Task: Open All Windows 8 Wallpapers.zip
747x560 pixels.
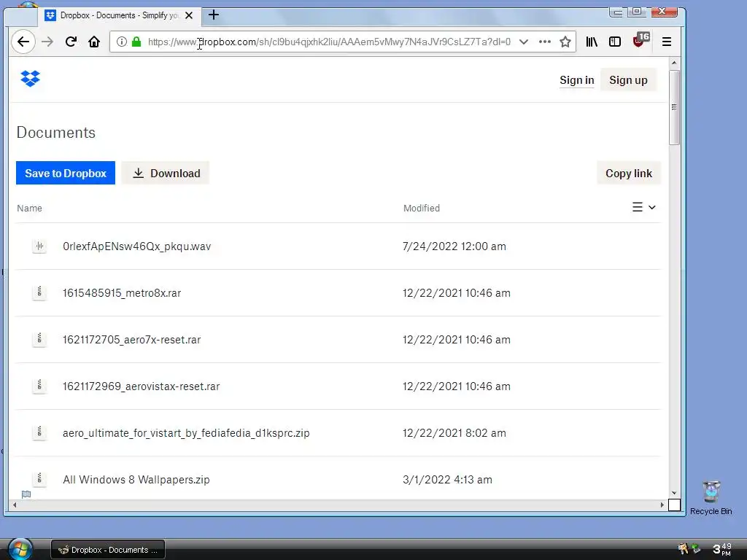Action: tap(136, 480)
